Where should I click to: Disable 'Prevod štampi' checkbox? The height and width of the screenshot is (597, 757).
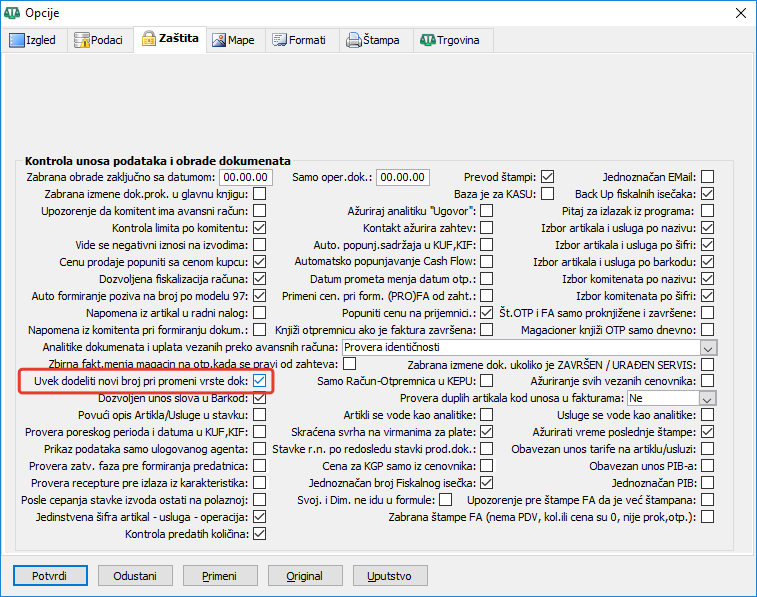pyautogui.click(x=547, y=177)
